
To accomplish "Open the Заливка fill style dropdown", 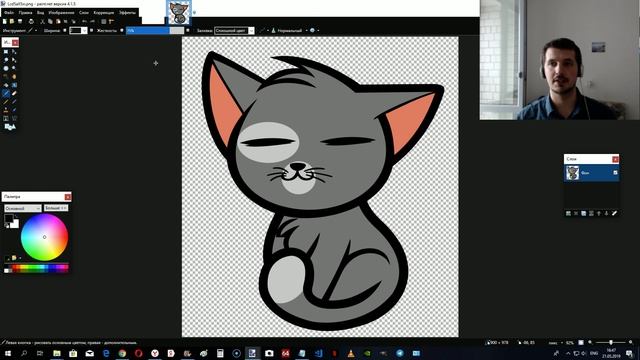I will [234, 31].
